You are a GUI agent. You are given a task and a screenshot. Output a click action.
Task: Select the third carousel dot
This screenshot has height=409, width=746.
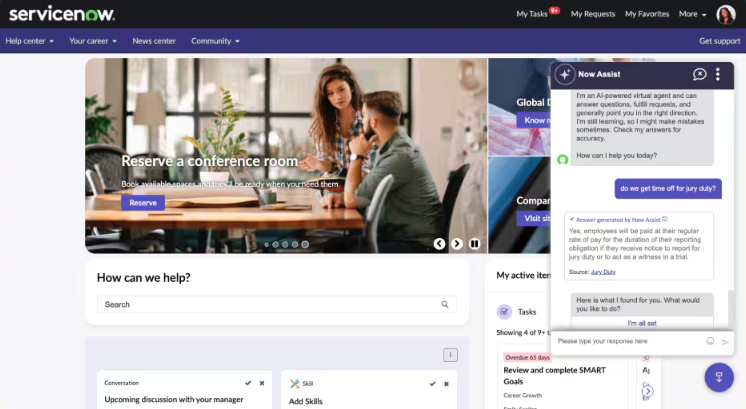[285, 244]
